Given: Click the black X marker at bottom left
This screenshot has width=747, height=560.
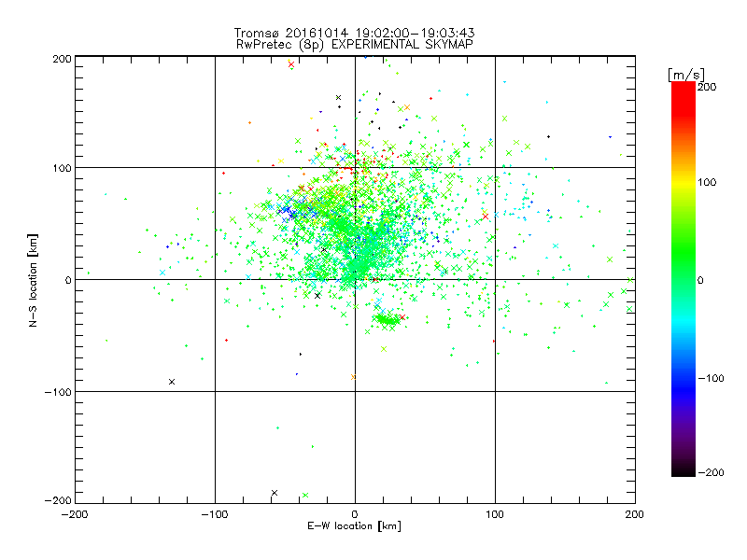Looking at the screenshot, I should pos(172,382).
